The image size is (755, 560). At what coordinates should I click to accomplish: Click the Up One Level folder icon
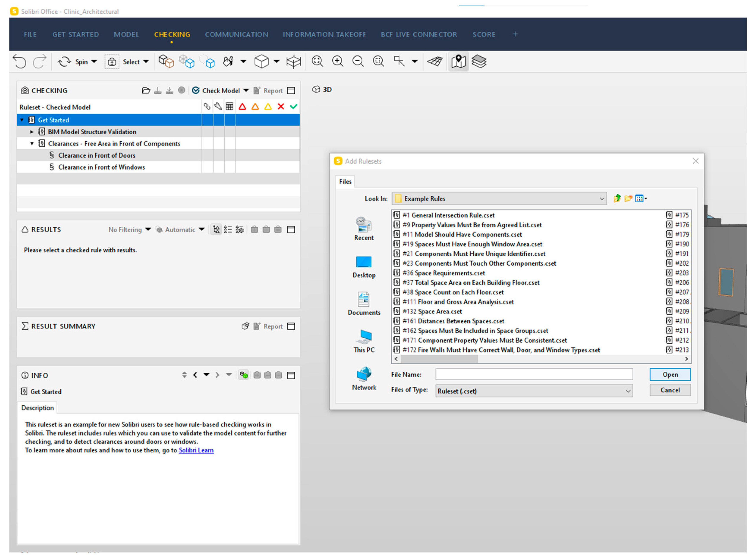pyautogui.click(x=617, y=199)
